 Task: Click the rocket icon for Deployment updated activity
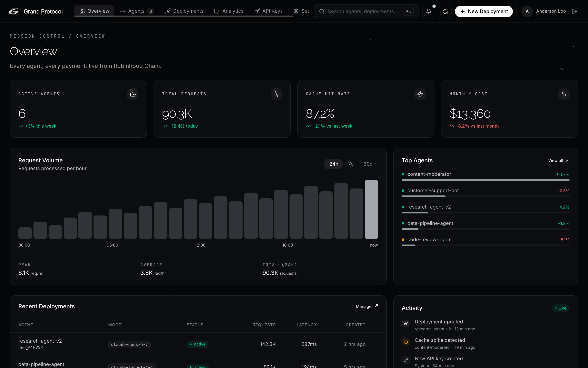pos(406,323)
